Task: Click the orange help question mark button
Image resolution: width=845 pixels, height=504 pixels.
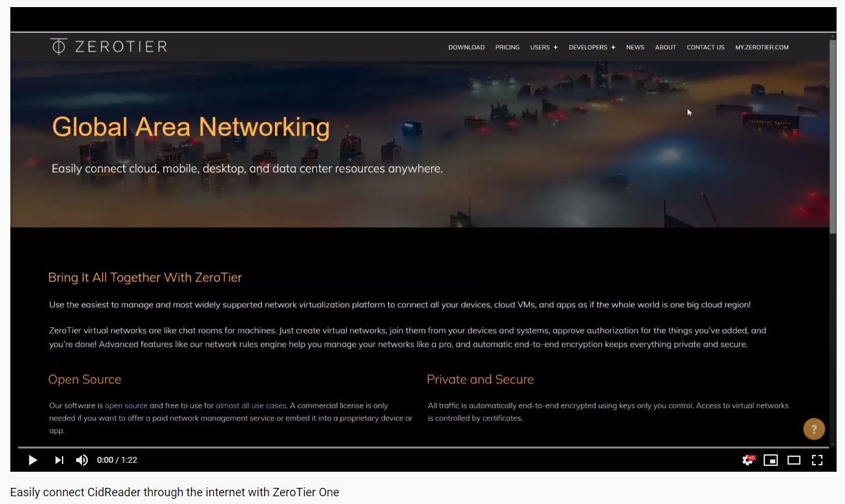Action: 814,429
